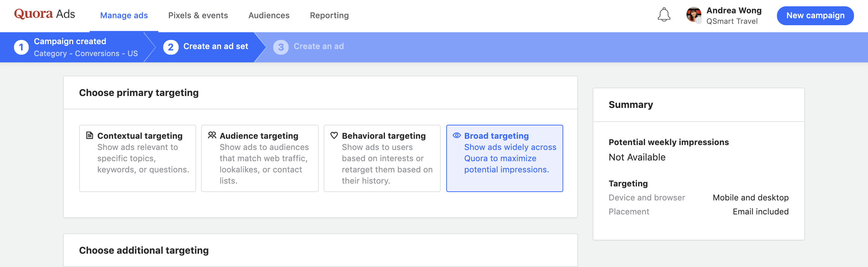Click the Broad targeting eye icon
This screenshot has width=868, height=267.
[457, 135]
